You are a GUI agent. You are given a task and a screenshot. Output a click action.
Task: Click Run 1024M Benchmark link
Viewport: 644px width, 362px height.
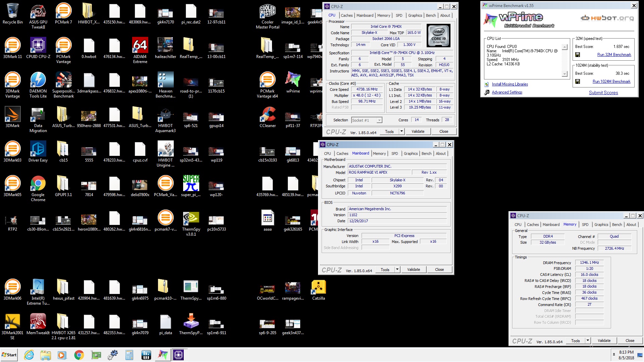click(x=611, y=81)
